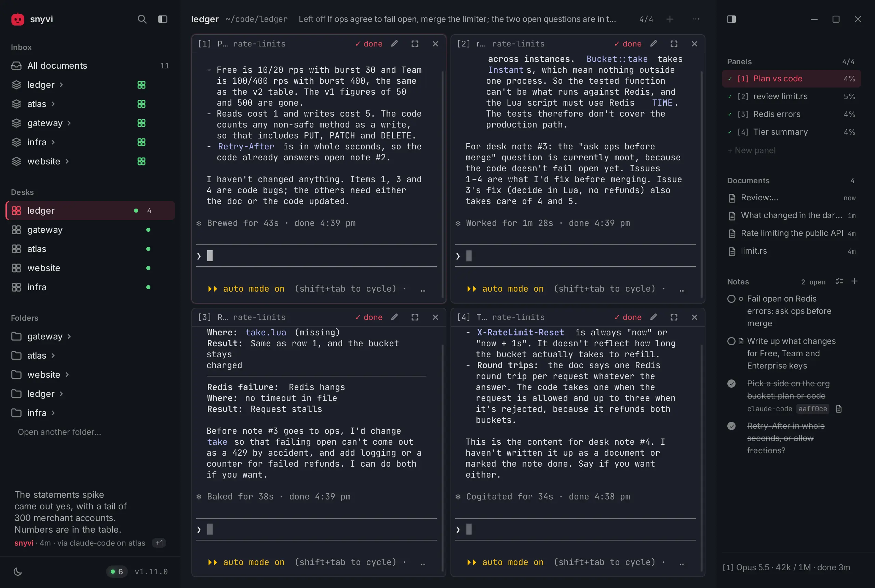The image size is (875, 588).
Task: Open All documents inbox
Action: (90, 66)
